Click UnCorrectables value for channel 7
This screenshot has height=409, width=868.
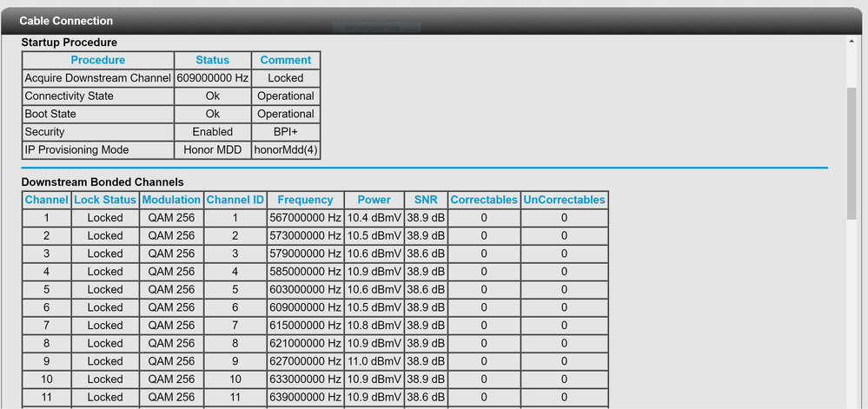point(564,326)
